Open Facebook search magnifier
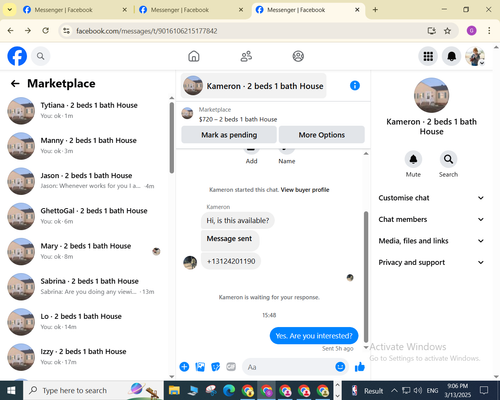The image size is (500, 400). (41, 56)
